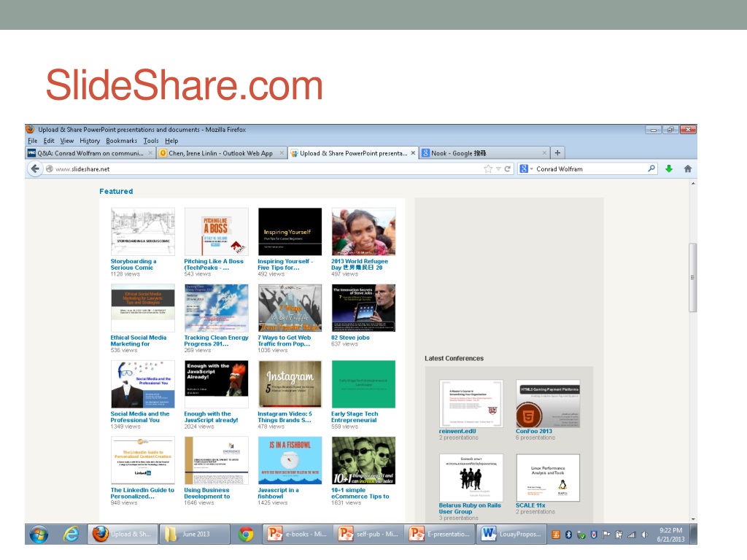Screen dimensions: 747x560
Task: Open reinvent.edU conference link
Action: [457, 431]
